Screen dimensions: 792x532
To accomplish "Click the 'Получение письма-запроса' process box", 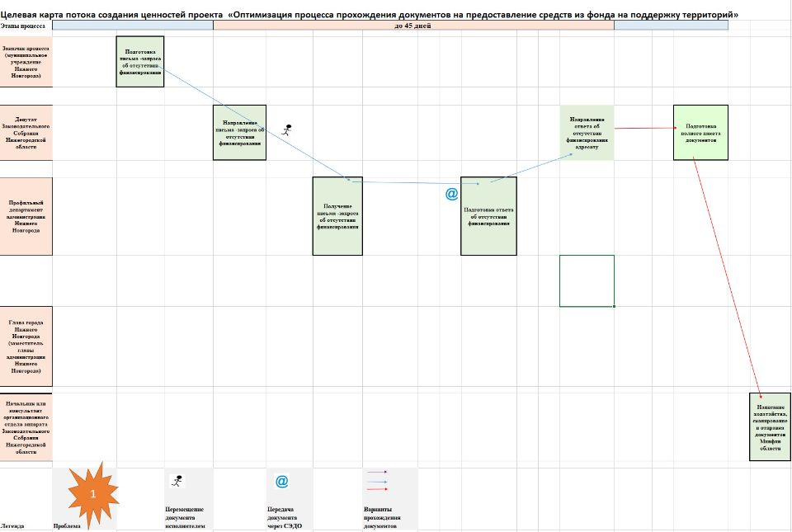I will click(x=337, y=216).
